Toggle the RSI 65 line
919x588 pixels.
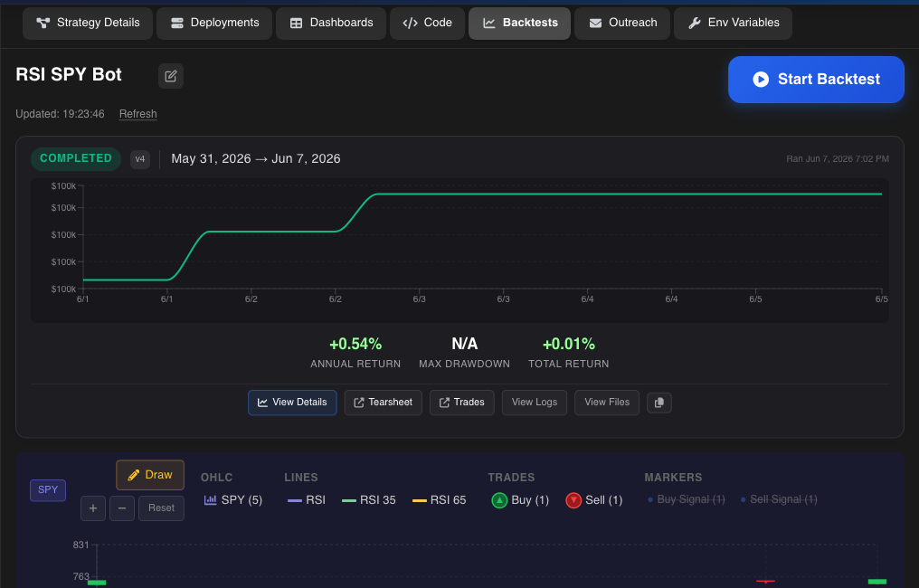[x=439, y=500]
